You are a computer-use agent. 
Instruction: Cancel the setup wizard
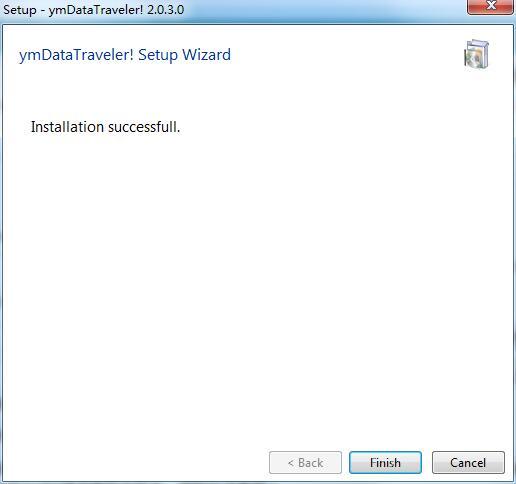(x=468, y=463)
